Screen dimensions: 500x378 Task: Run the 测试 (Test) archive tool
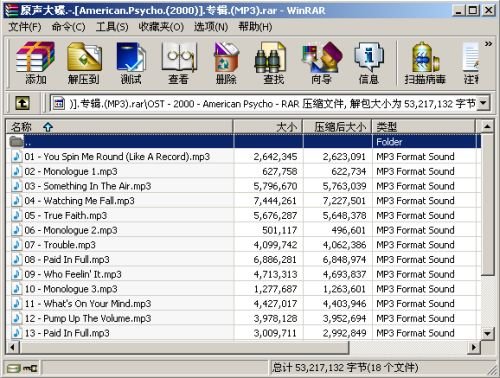(x=131, y=63)
